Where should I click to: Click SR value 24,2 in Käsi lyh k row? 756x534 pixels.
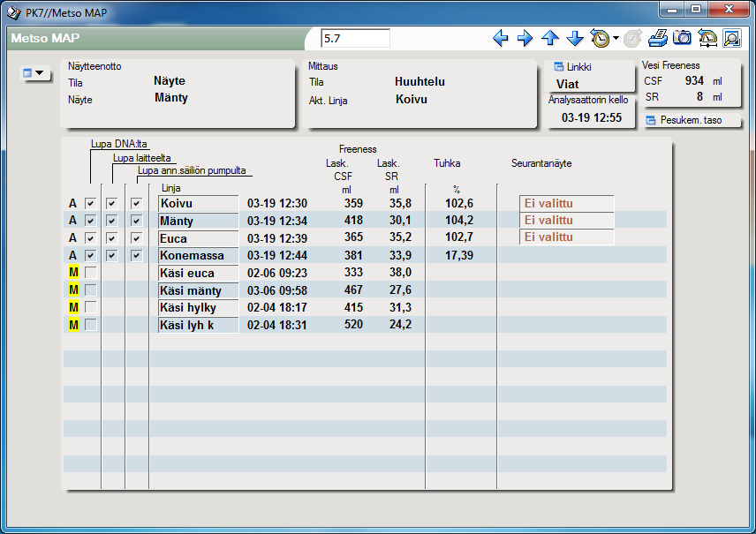[x=401, y=324]
